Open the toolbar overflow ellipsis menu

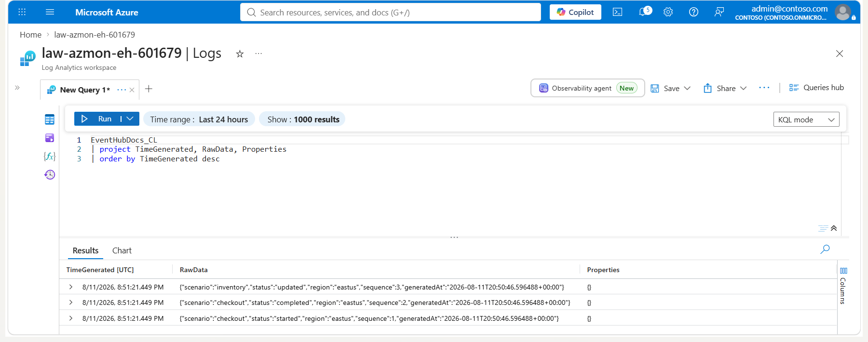click(764, 88)
